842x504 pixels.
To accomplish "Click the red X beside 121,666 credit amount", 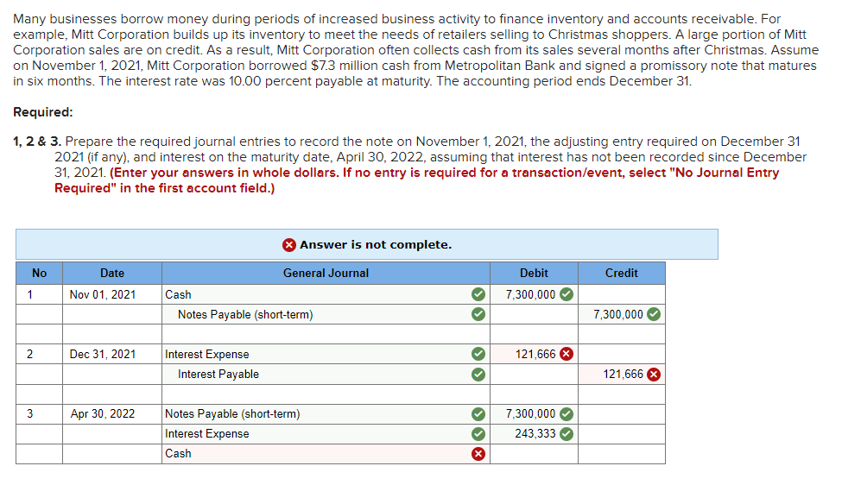I will tap(654, 373).
